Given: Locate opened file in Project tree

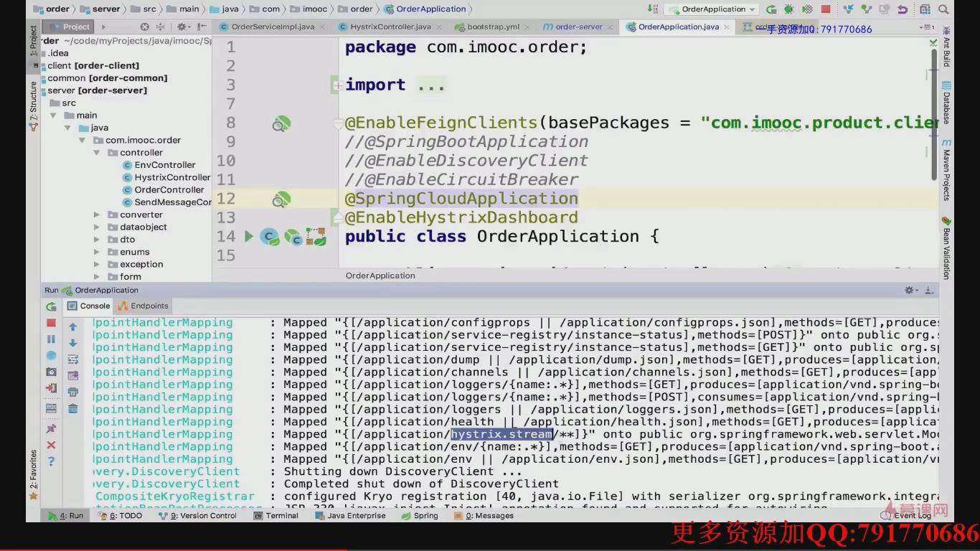Looking at the screenshot, I should (x=144, y=27).
